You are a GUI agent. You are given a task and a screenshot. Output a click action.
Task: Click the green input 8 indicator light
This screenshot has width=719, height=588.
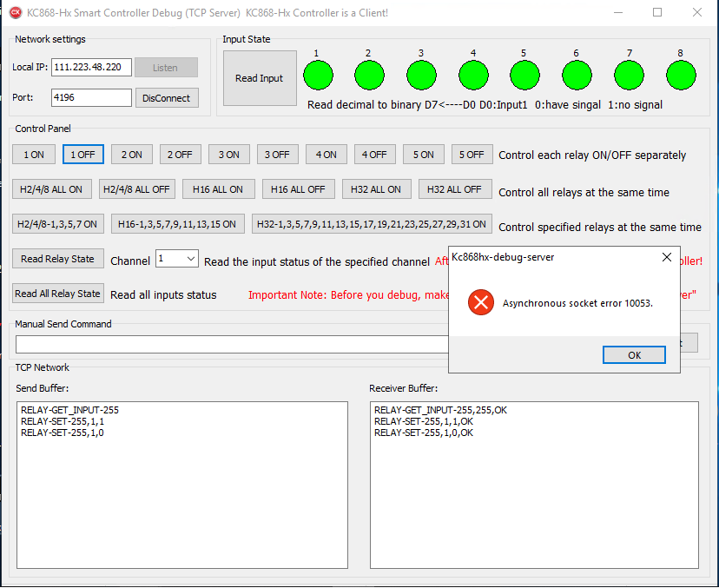click(x=681, y=76)
